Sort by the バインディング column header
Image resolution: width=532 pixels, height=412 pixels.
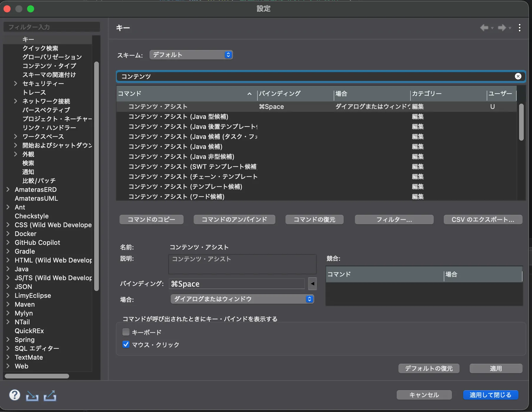(x=295, y=94)
